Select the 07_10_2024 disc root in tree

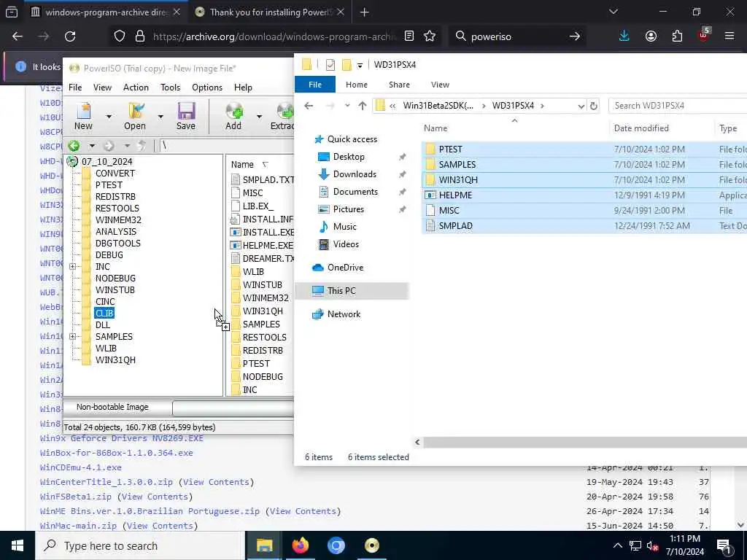point(107,161)
